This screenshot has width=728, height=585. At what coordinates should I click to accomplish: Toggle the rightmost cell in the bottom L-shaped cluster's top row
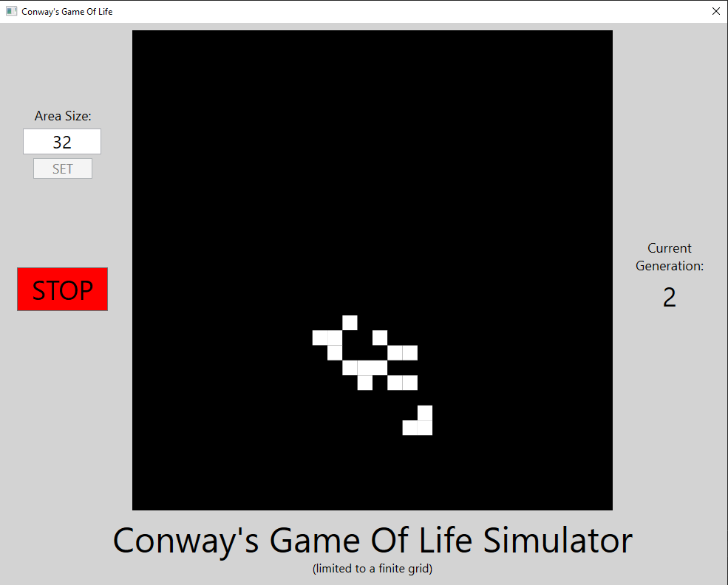point(425,413)
